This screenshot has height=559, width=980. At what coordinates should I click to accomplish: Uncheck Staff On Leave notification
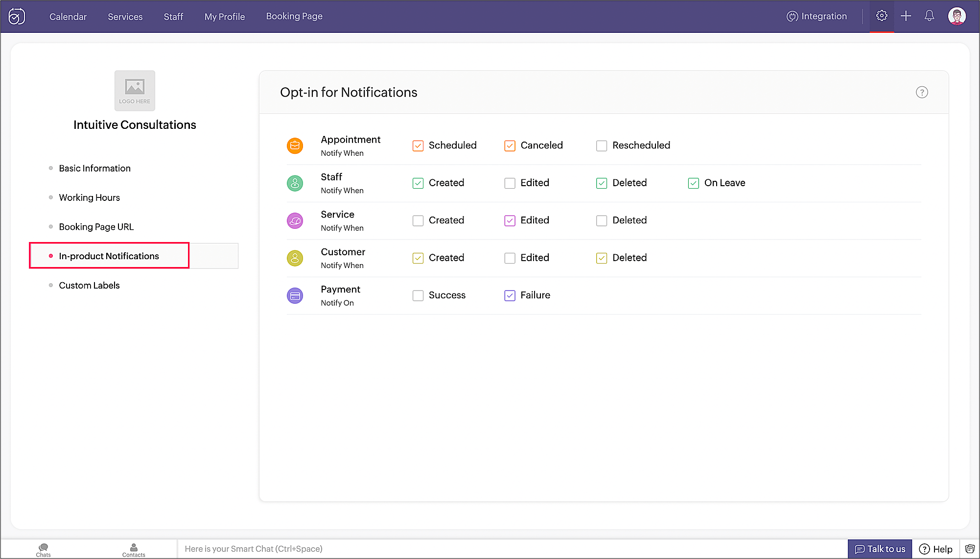[693, 183]
